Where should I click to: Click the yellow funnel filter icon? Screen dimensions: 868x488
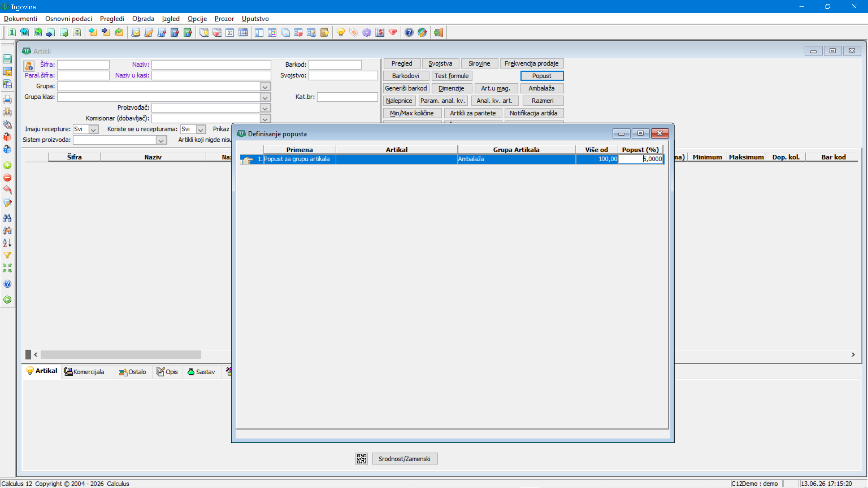(x=7, y=255)
